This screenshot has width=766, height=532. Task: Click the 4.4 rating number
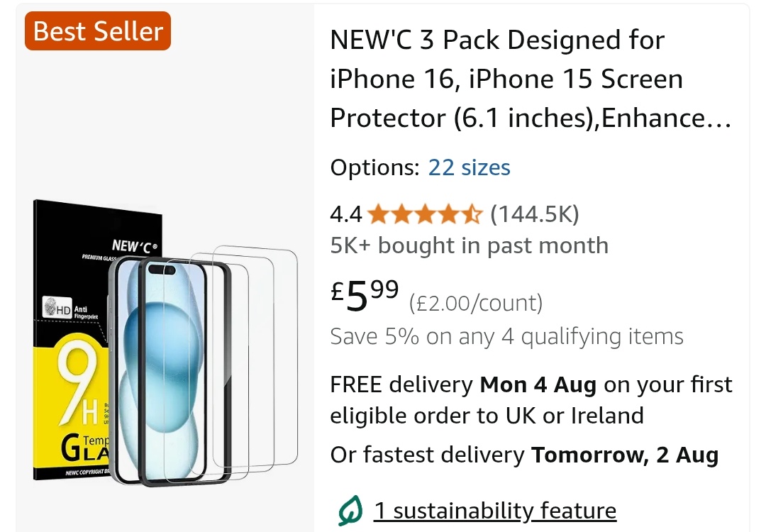(x=346, y=214)
